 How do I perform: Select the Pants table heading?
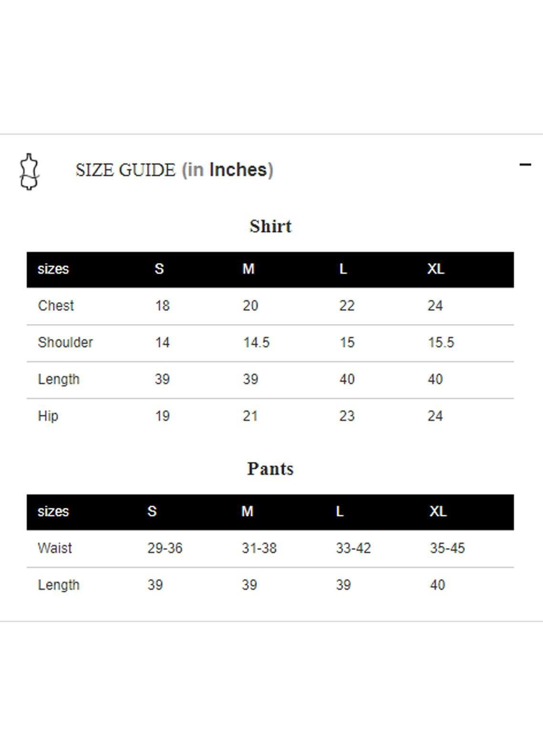click(x=271, y=469)
